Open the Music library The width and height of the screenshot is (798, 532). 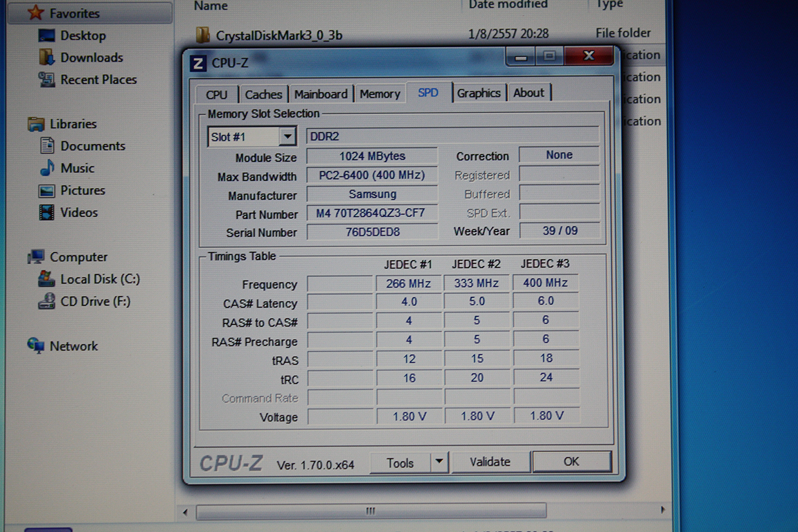click(78, 168)
